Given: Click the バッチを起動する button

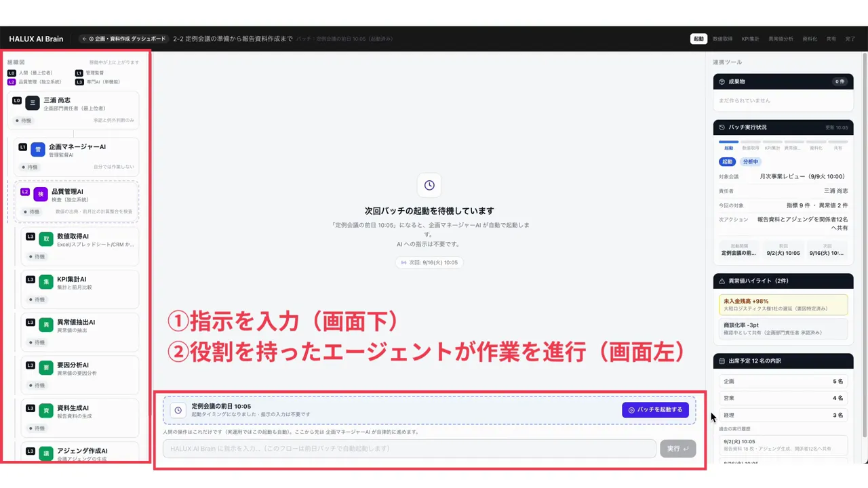Looking at the screenshot, I should point(655,410).
